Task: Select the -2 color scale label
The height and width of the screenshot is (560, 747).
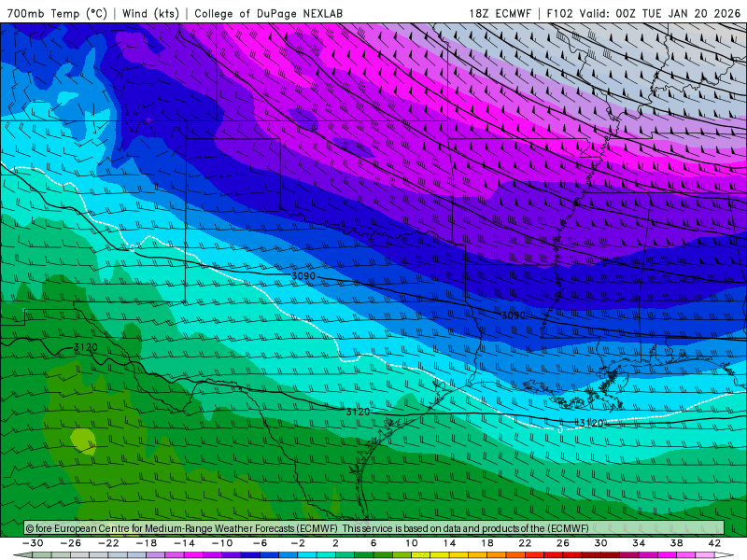Action: (x=298, y=543)
